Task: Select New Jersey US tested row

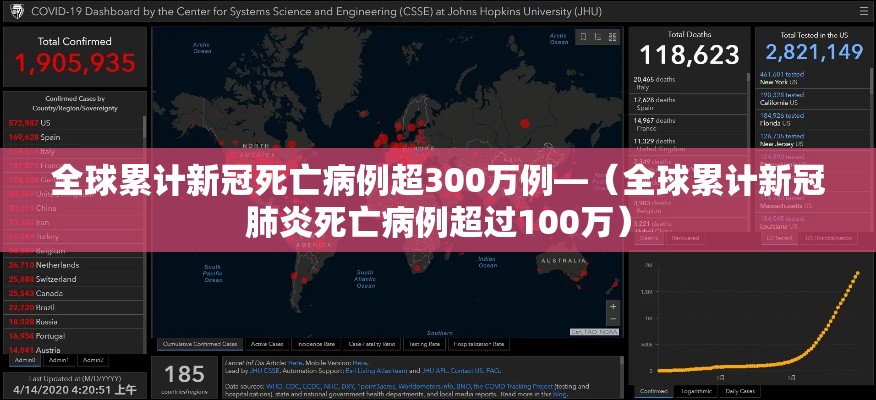Action: [811, 140]
